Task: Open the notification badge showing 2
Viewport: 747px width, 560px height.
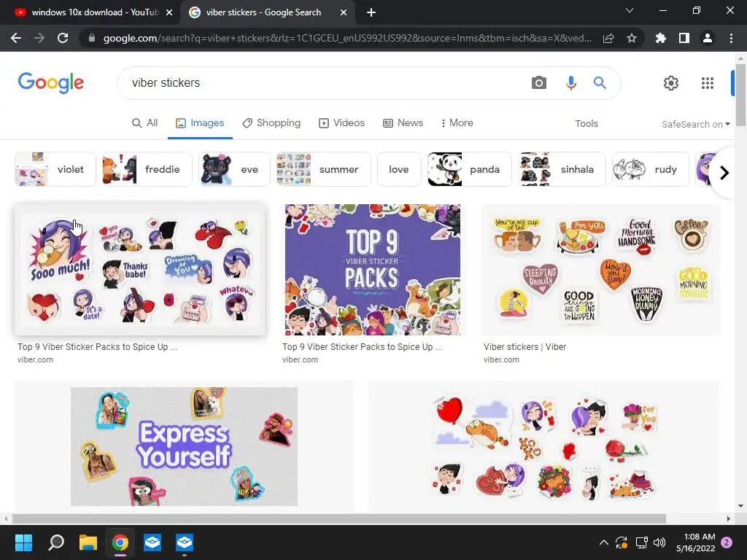Action: (727, 542)
